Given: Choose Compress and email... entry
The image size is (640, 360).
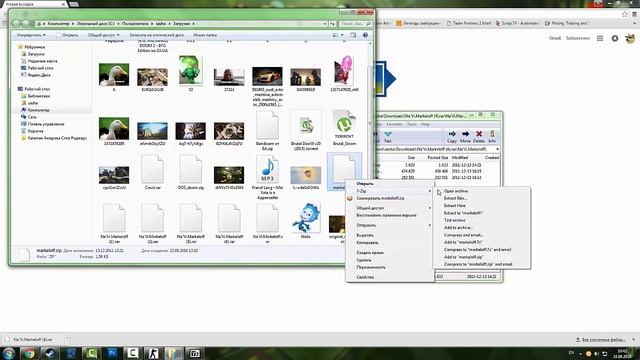Looking at the screenshot, I should tap(463, 235).
